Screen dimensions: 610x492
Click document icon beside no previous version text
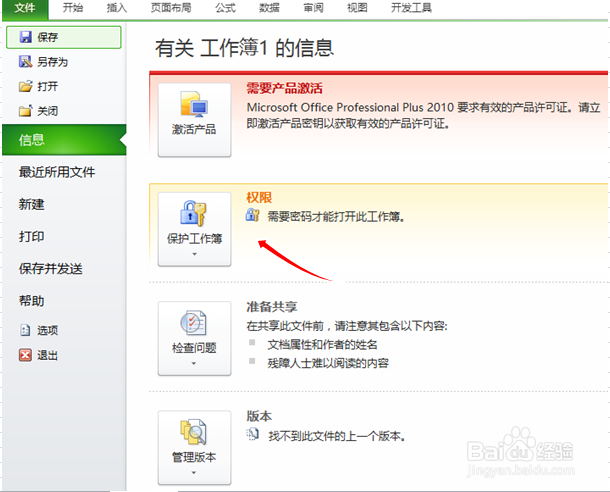(x=253, y=434)
